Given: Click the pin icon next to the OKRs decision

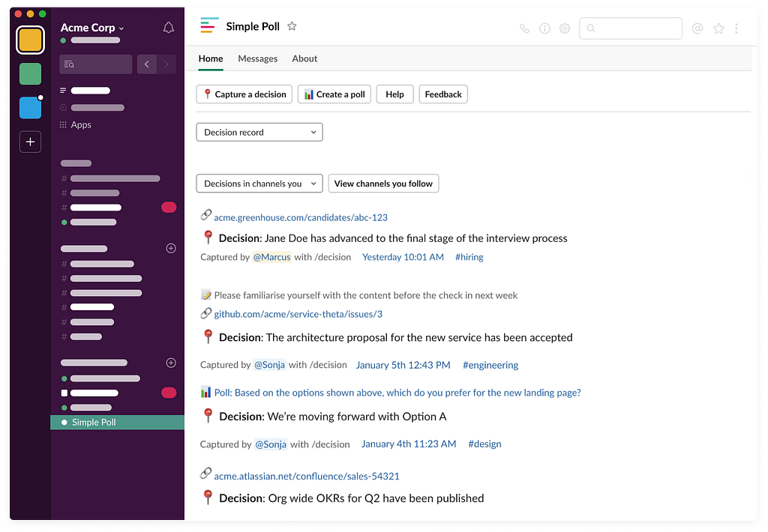Looking at the screenshot, I should tap(208, 497).
